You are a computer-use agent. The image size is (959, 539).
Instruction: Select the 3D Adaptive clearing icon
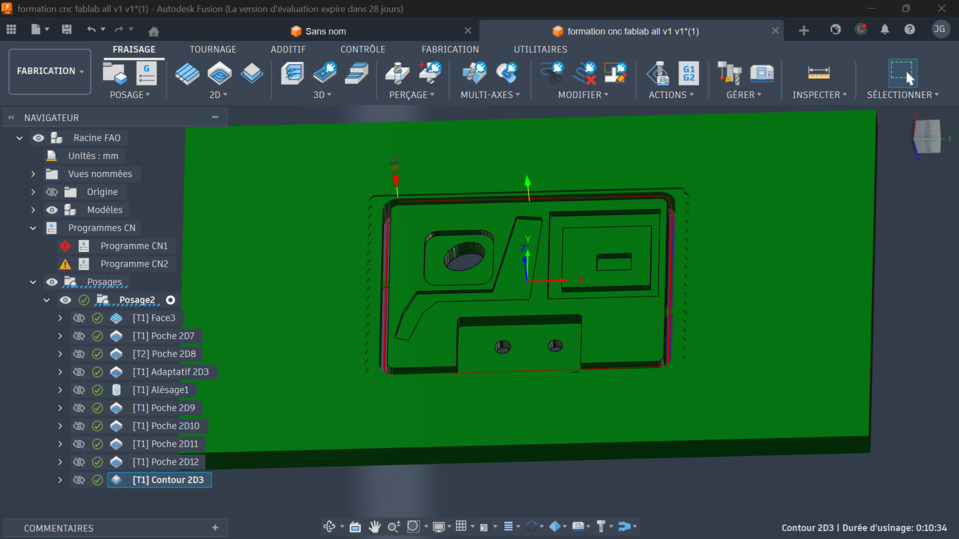pos(292,73)
